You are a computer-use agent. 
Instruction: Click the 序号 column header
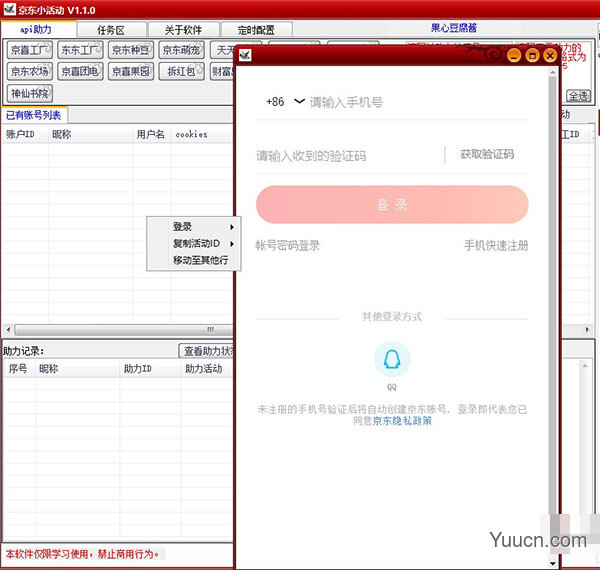[x=19, y=369]
